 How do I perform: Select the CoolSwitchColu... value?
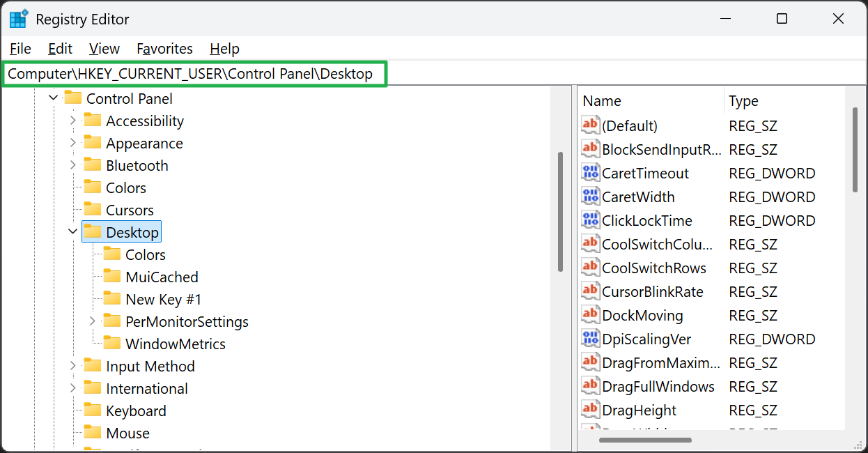click(658, 244)
